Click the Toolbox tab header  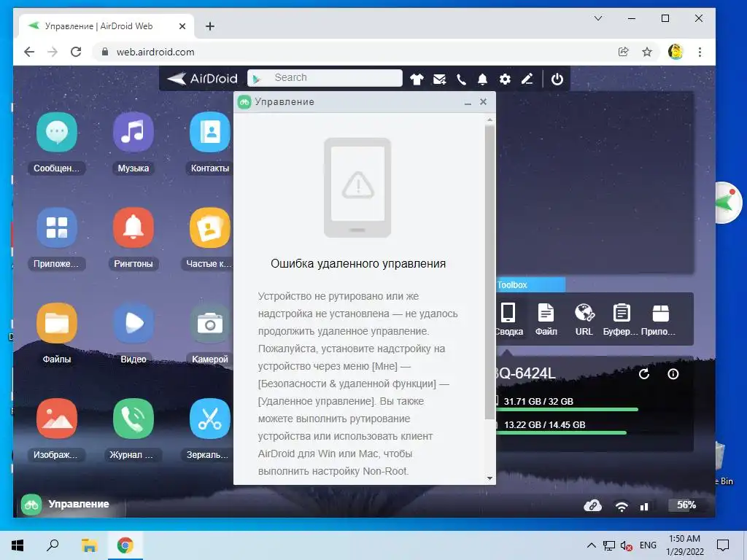(531, 285)
